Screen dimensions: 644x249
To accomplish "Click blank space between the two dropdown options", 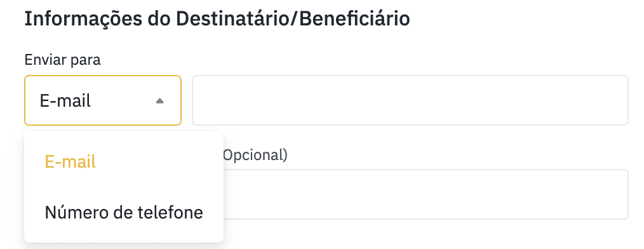I will 124,187.
